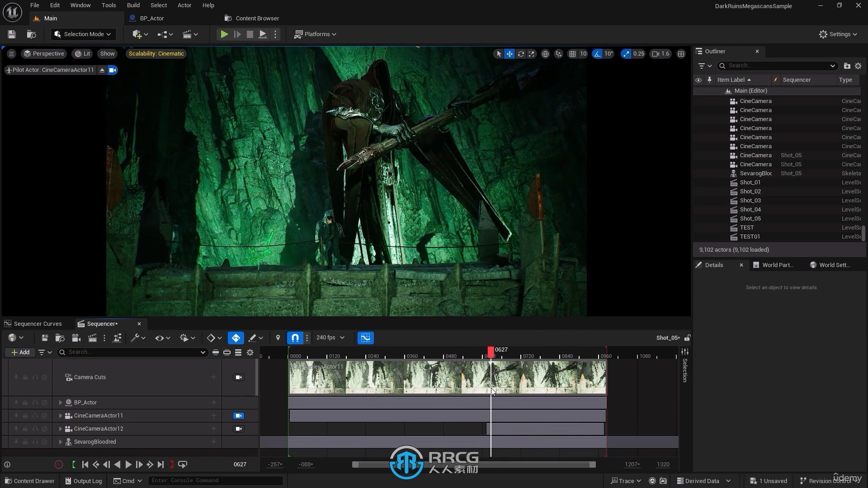The height and width of the screenshot is (488, 868).
Task: Toggle camera lock for CineCameraActor11 track
Action: pos(239,416)
